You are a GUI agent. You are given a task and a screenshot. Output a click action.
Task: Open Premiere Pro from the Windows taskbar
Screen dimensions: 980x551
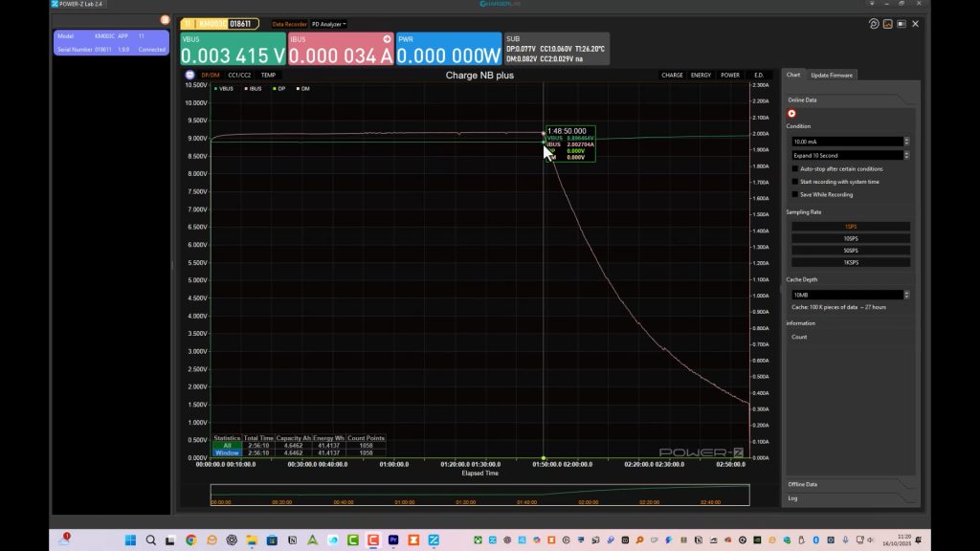coord(393,540)
